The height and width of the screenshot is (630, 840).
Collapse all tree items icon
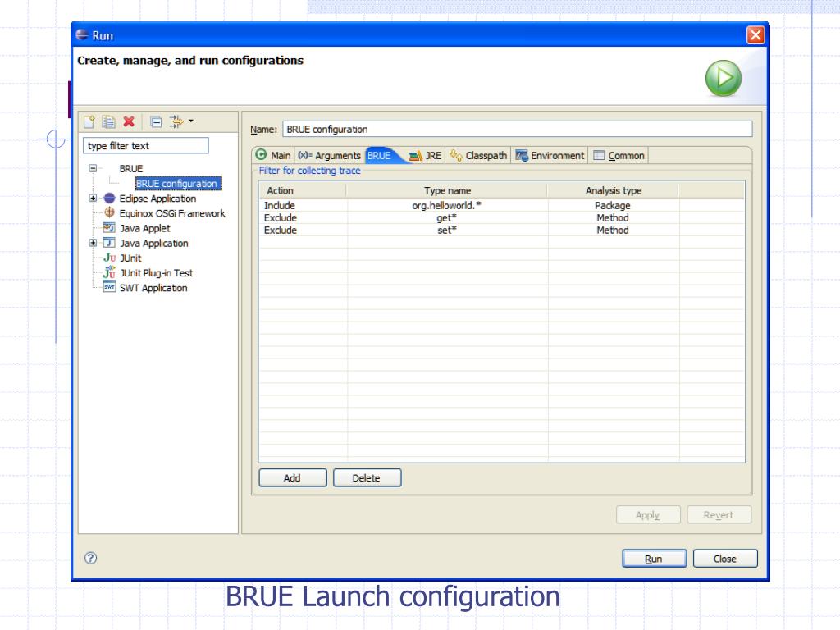[156, 122]
